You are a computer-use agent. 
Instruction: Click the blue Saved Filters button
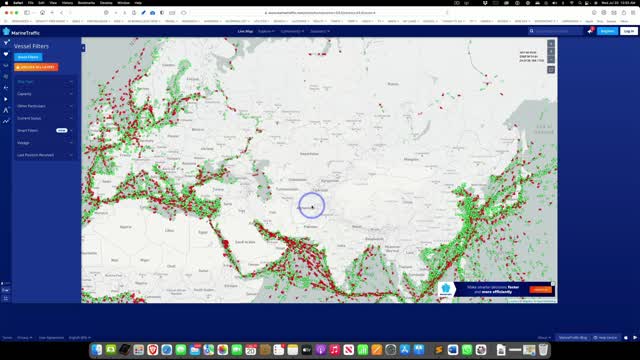pyautogui.click(x=28, y=57)
